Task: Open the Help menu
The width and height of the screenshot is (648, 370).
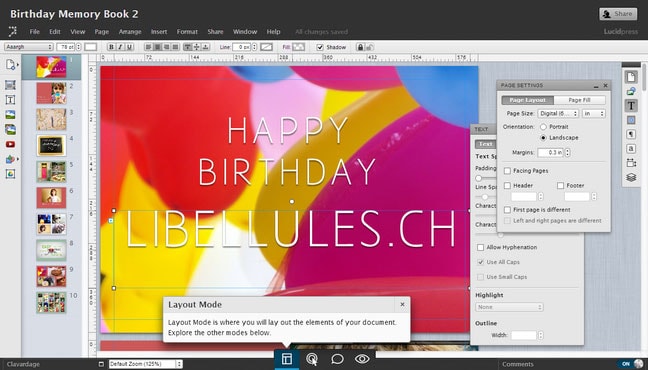Action: click(x=273, y=31)
